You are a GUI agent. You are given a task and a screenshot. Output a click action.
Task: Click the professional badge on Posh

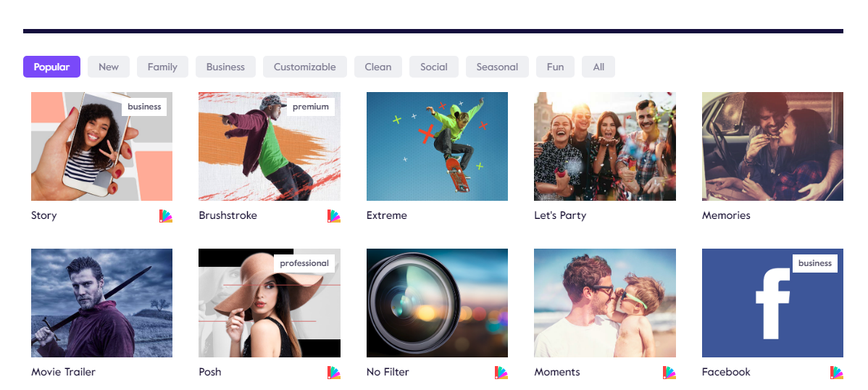coord(304,263)
